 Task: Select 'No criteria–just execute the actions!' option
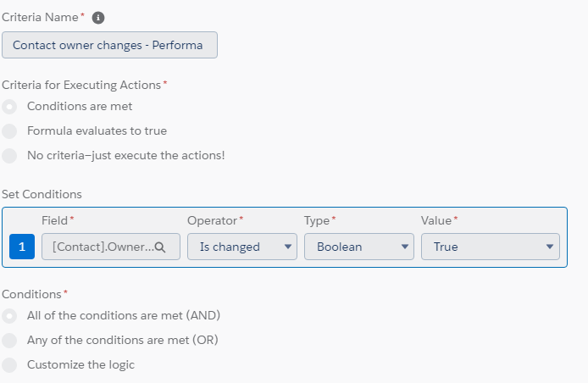(x=9, y=156)
